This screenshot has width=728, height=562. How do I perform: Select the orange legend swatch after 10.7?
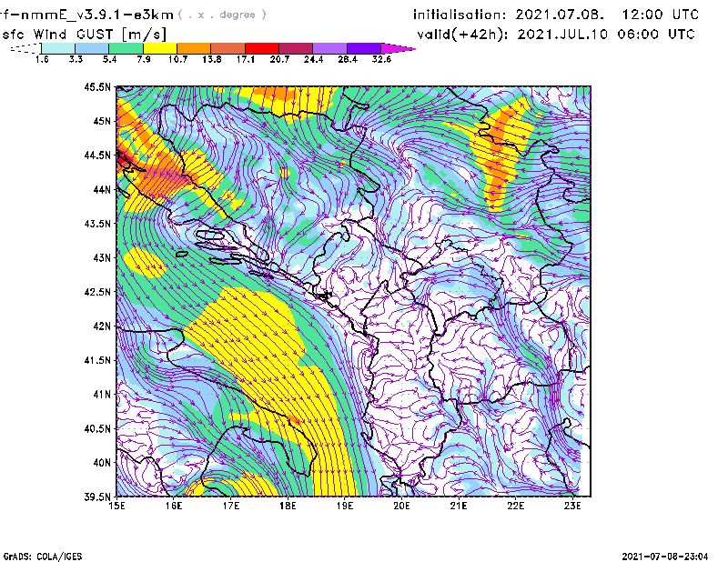[x=194, y=48]
